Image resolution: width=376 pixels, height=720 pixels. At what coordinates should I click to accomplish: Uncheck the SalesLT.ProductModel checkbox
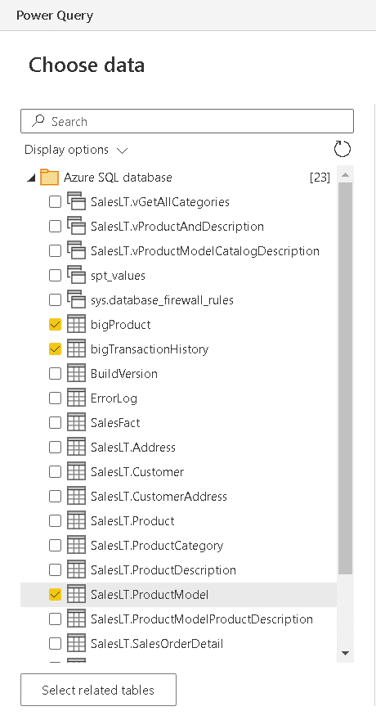55,595
